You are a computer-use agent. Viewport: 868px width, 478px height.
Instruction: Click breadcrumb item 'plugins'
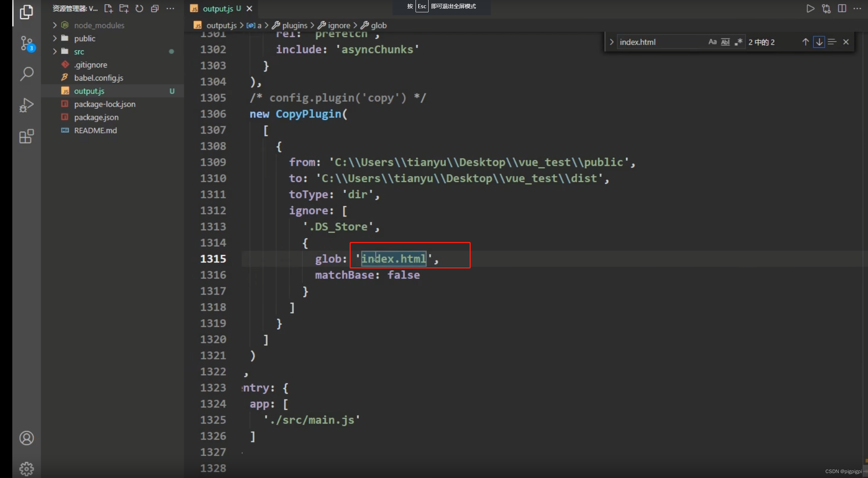coord(290,25)
